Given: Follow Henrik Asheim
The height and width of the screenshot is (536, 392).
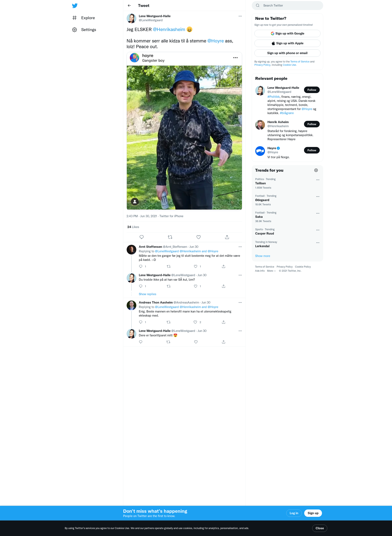Looking at the screenshot, I should point(312,124).
